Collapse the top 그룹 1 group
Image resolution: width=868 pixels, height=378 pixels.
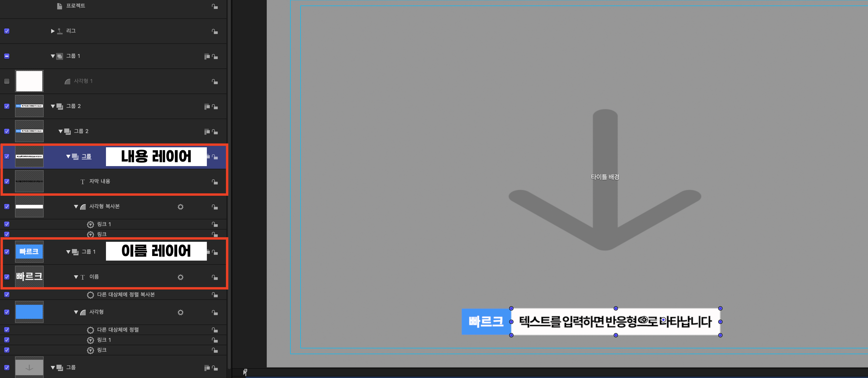[53, 56]
